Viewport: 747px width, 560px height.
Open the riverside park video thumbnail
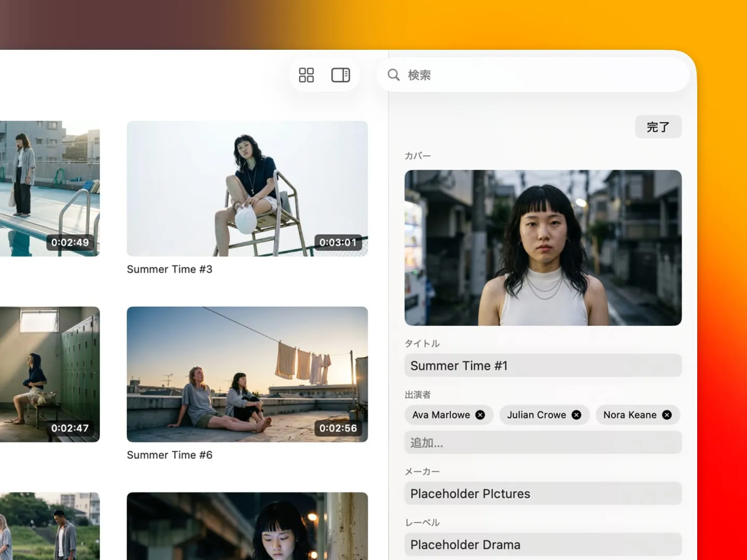(x=50, y=526)
